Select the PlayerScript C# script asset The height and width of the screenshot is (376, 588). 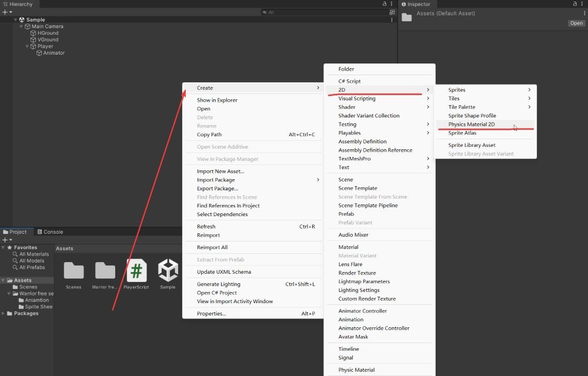pos(136,270)
